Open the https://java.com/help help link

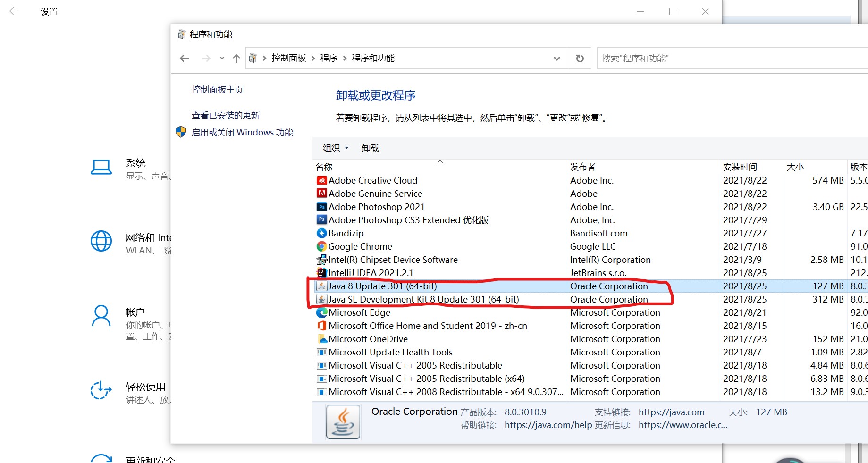548,425
